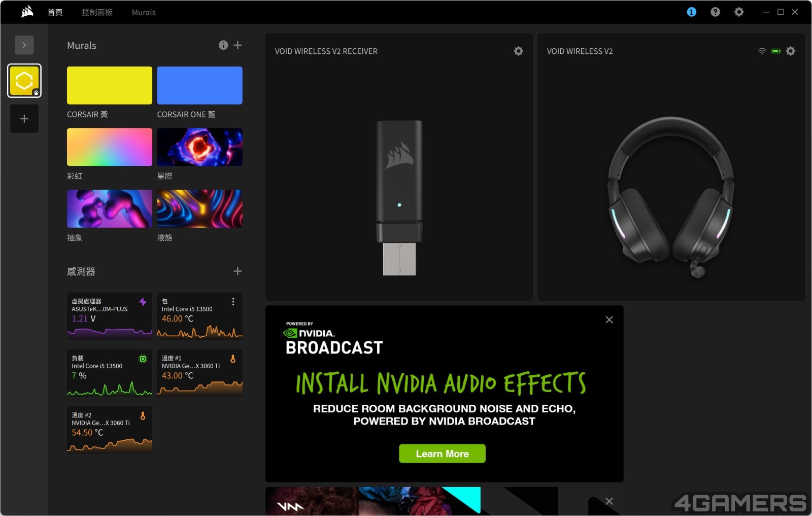The width and height of the screenshot is (812, 516).
Task: Click the VOID WIRELESS V2 headset title
Action: (x=580, y=51)
